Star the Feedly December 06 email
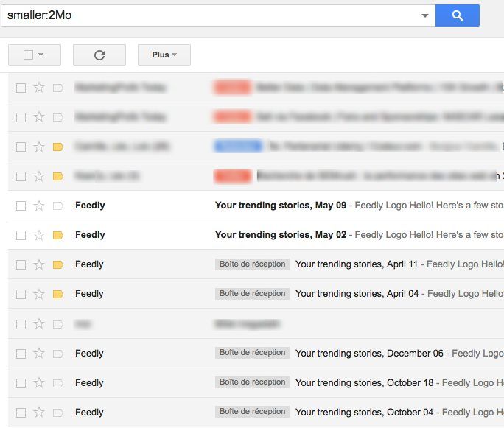The image size is (504, 428). (40, 354)
